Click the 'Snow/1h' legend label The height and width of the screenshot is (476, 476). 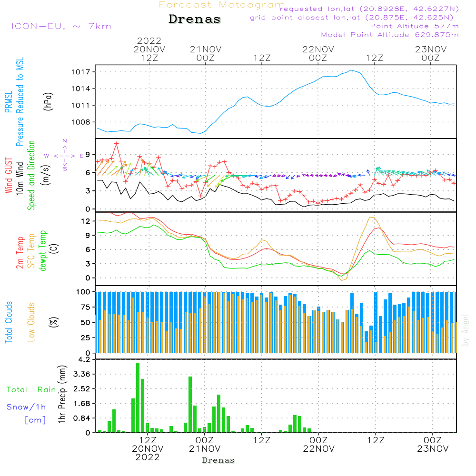26,407
